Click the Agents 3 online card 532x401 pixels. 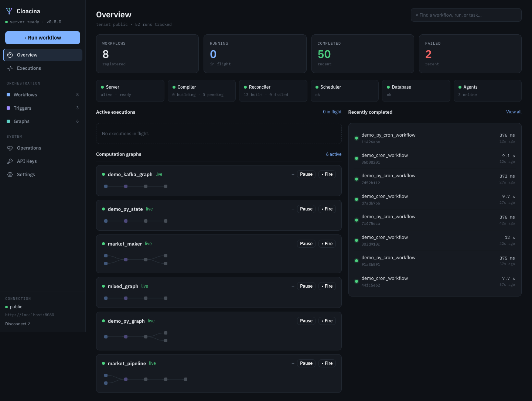(488, 91)
